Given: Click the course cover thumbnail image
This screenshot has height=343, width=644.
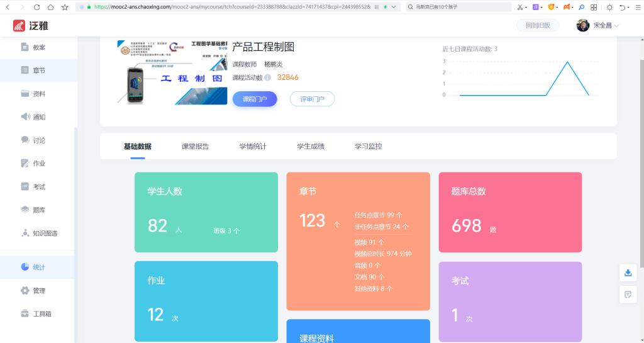Looking at the screenshot, I should [x=170, y=72].
